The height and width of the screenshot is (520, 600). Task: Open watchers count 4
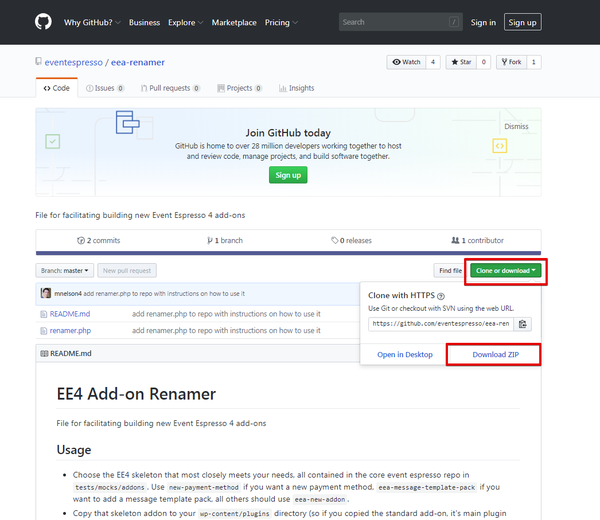(x=433, y=62)
